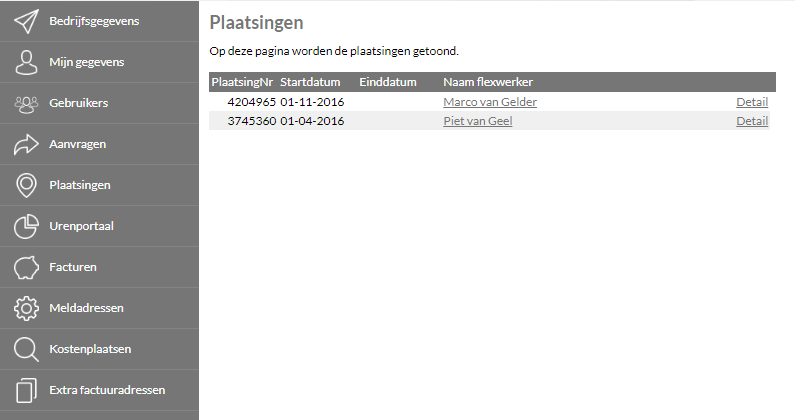The width and height of the screenshot is (795, 420).
Task: View Detail for placement 4204965
Action: coord(752,102)
